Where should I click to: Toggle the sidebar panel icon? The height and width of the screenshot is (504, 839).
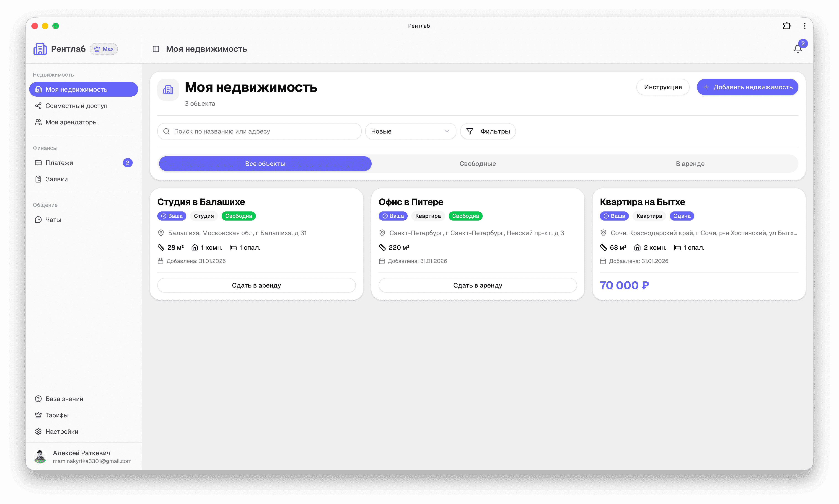click(156, 49)
